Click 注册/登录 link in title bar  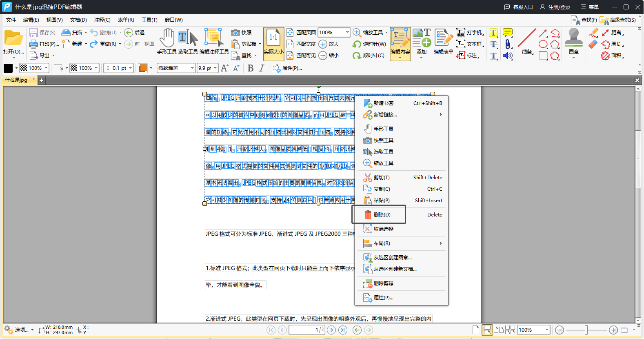click(x=555, y=7)
